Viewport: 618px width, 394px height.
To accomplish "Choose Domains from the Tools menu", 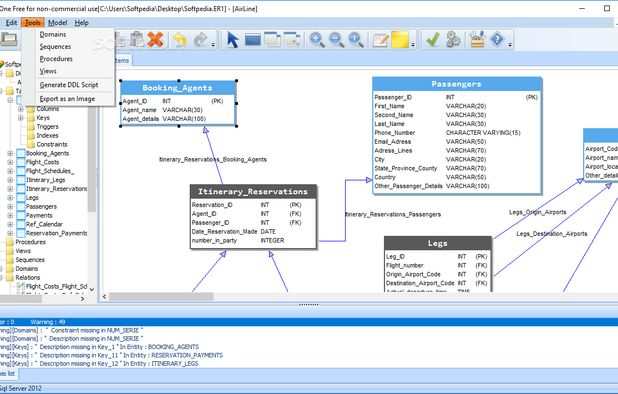I will pyautogui.click(x=68, y=34).
